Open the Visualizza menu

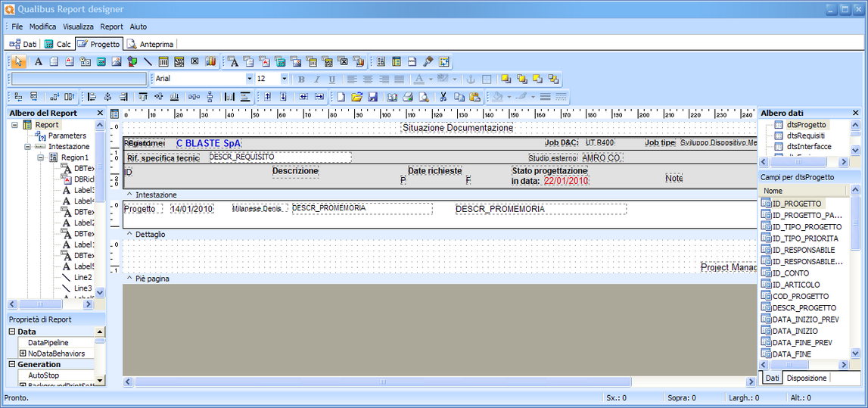coord(79,26)
